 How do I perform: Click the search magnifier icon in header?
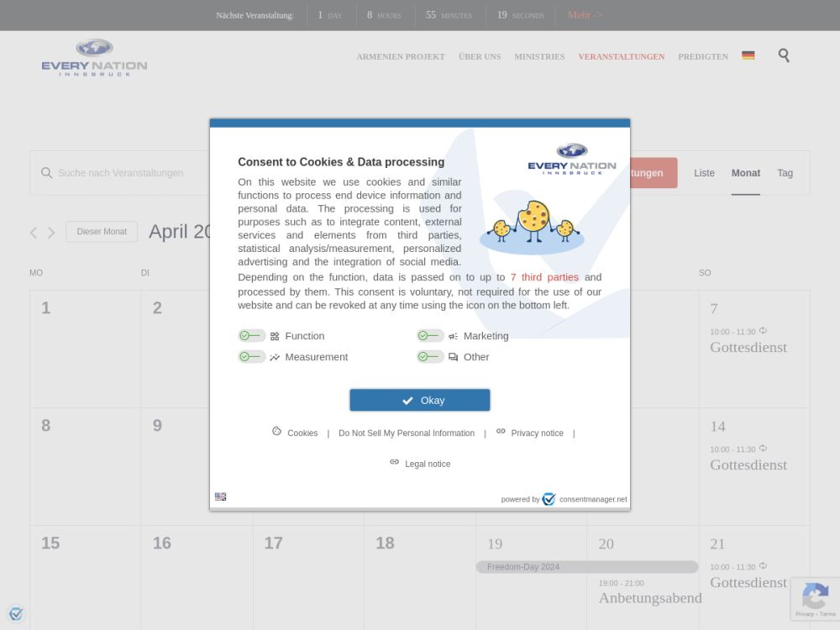coord(784,55)
